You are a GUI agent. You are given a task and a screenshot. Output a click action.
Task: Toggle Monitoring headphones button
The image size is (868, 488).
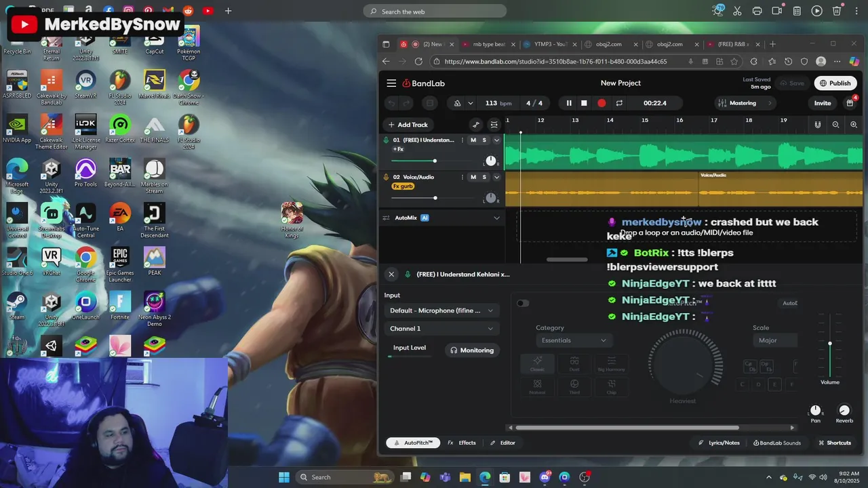(472, 350)
